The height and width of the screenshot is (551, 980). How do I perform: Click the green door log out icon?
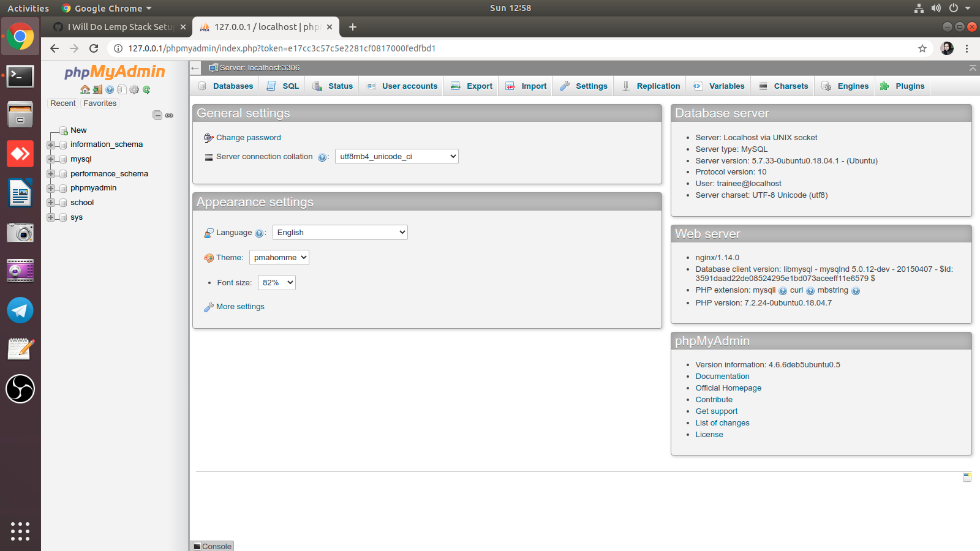coord(97,89)
